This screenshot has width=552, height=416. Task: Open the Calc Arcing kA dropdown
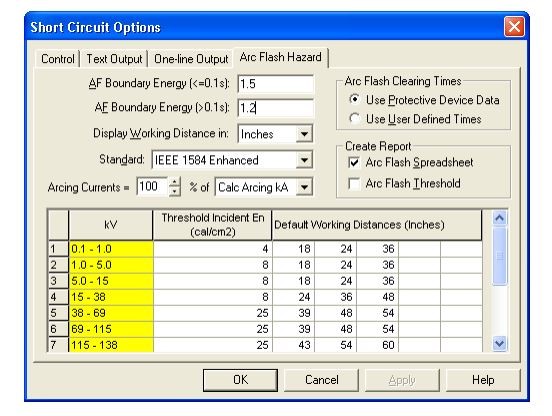pos(304,187)
